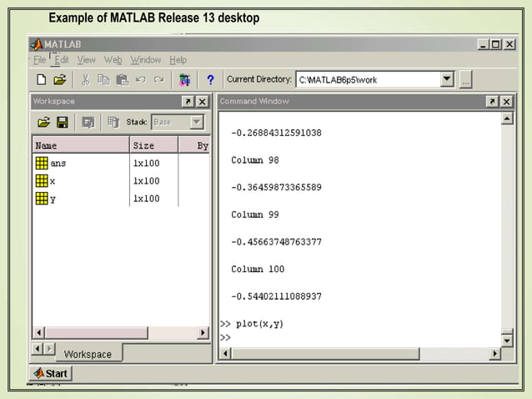Maximize the MATLAB window
This screenshot has height=399, width=532.
pyautogui.click(x=495, y=44)
